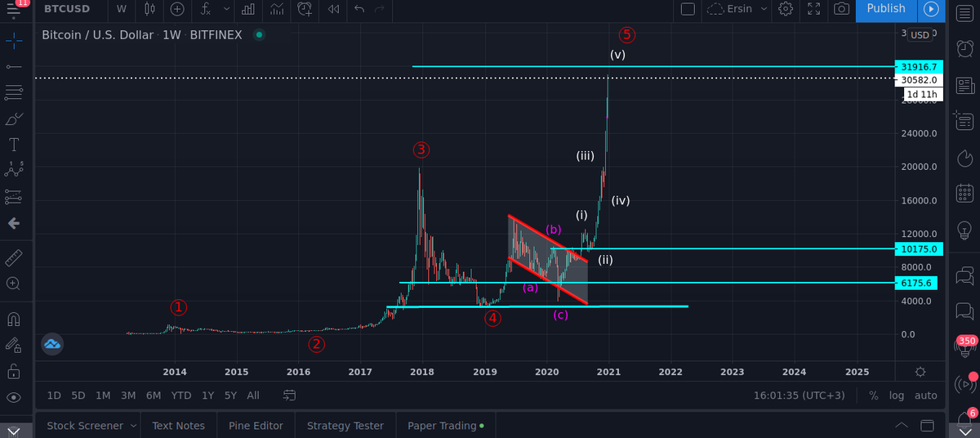Open the Text Notes tab

tap(178, 426)
